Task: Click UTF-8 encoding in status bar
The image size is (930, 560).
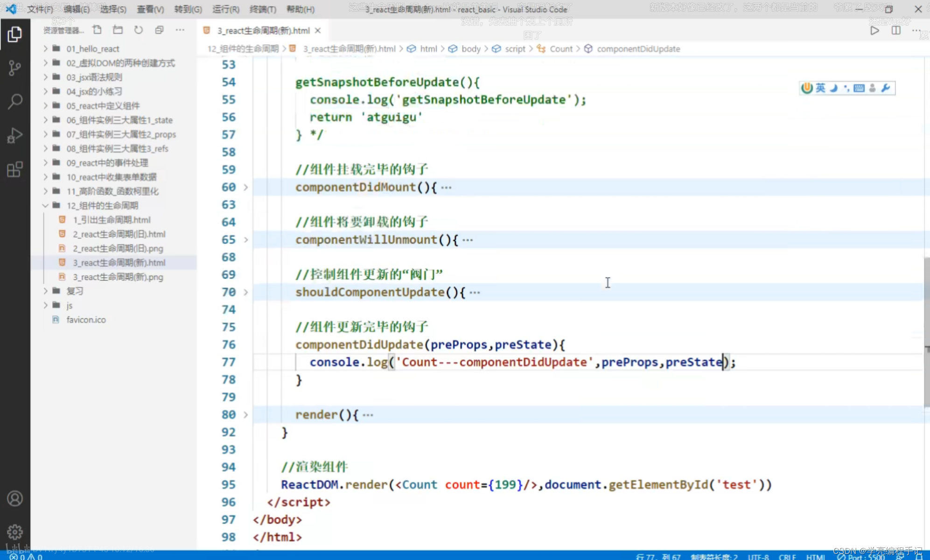Action: (758, 557)
